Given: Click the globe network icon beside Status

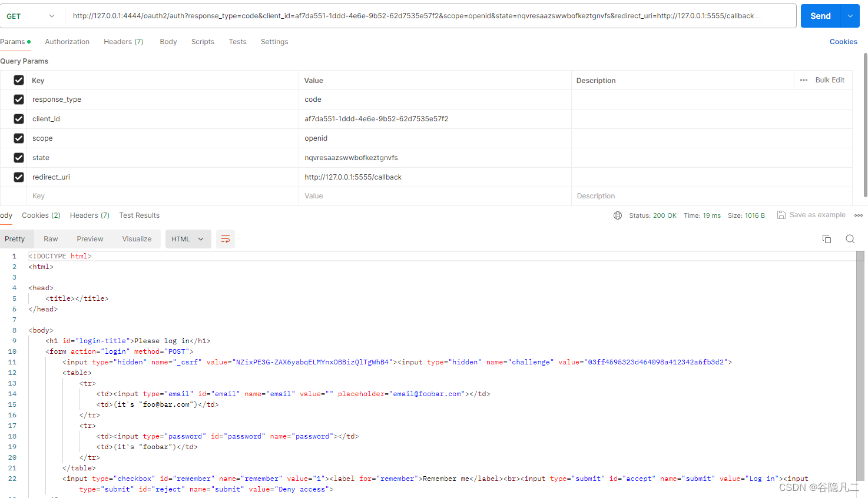Looking at the screenshot, I should [x=618, y=215].
